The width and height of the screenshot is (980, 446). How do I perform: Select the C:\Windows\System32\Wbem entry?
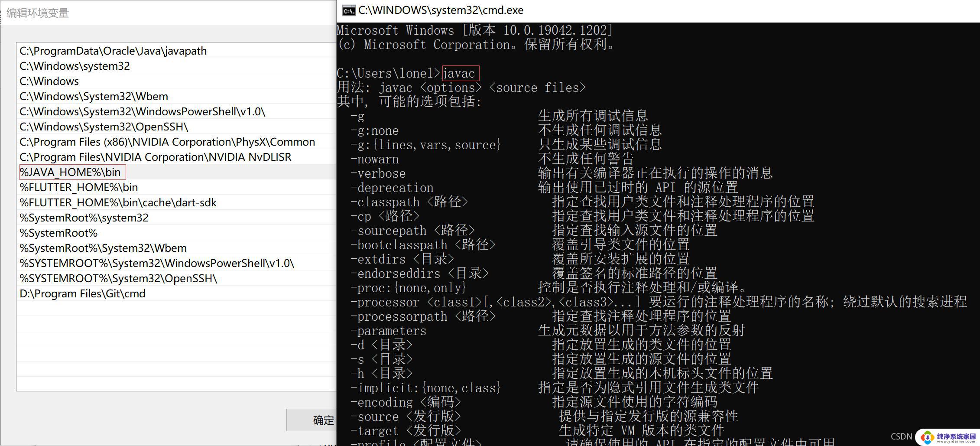(x=176, y=96)
